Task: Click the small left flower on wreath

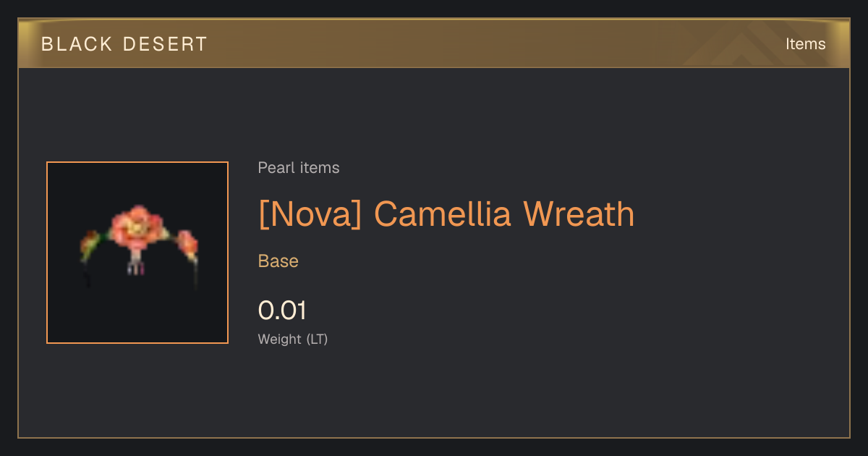Action: coord(90,245)
